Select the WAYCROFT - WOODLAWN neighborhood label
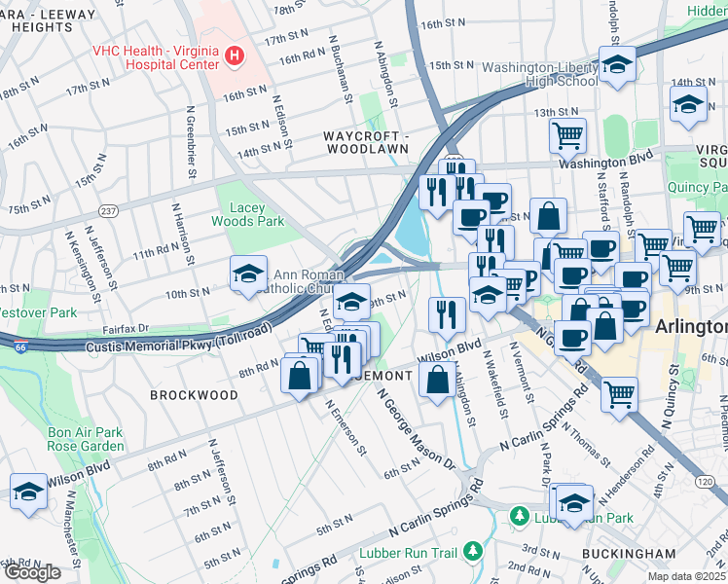Viewport: 728px width, 584px height. 367,142
